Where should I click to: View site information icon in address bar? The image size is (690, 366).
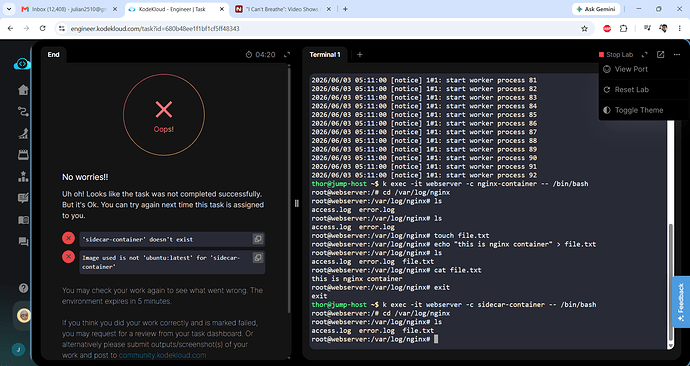[x=62, y=29]
